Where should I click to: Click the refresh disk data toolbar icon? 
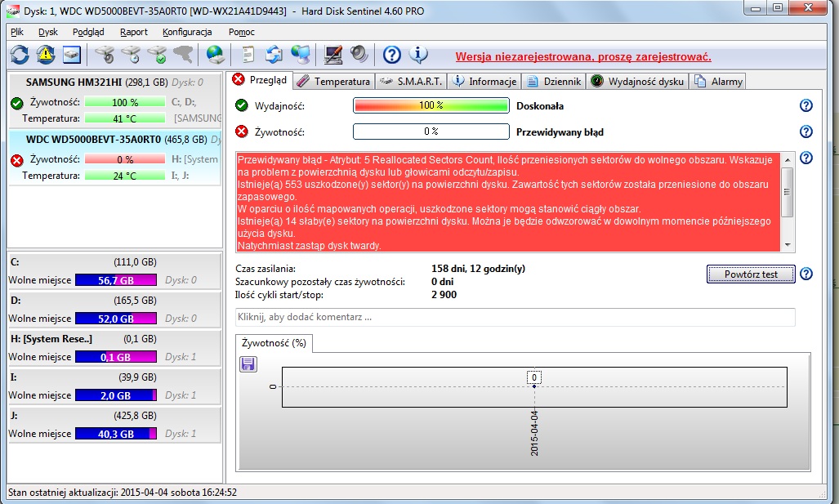coord(20,55)
